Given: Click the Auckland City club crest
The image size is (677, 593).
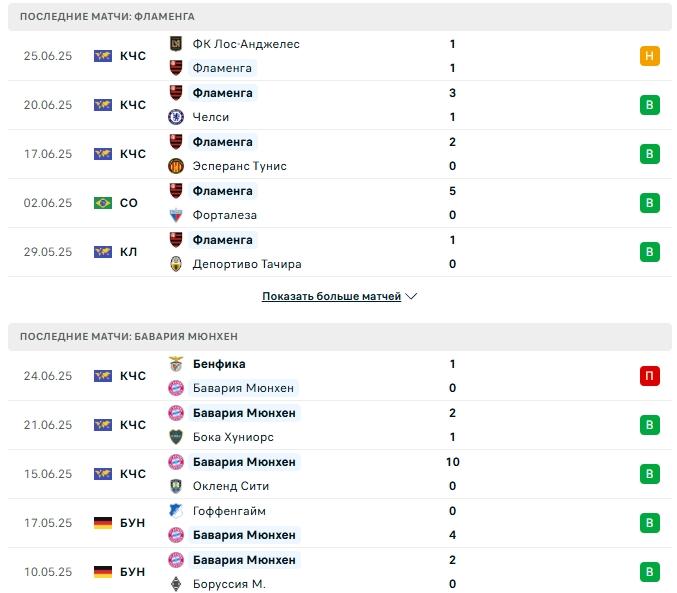Looking at the screenshot, I should [x=176, y=486].
